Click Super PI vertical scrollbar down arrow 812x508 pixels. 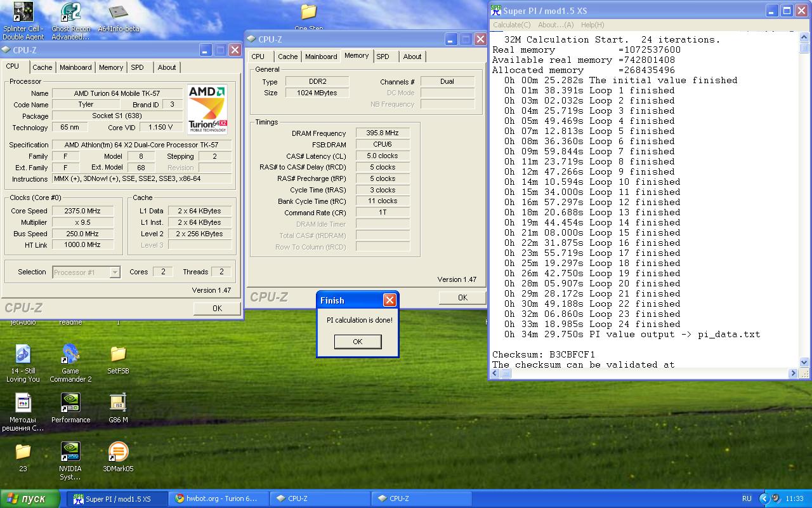point(804,363)
